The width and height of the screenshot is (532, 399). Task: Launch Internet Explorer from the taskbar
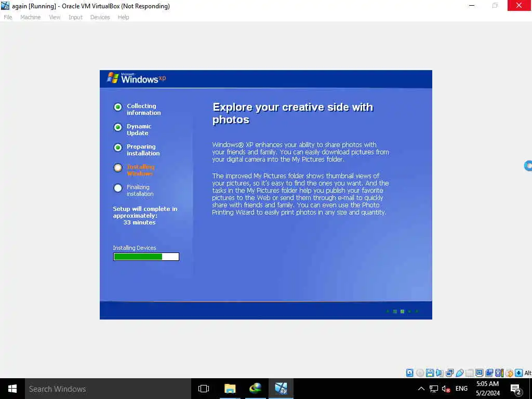click(255, 389)
